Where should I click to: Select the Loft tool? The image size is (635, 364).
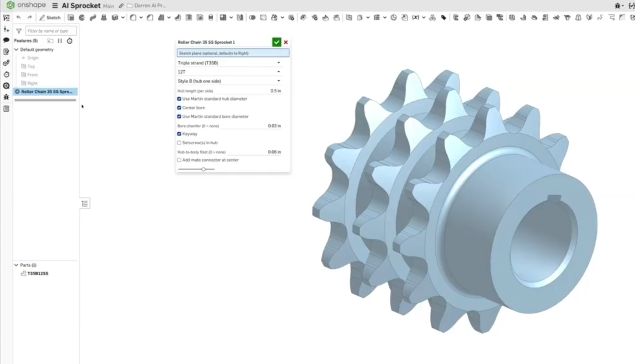(104, 18)
